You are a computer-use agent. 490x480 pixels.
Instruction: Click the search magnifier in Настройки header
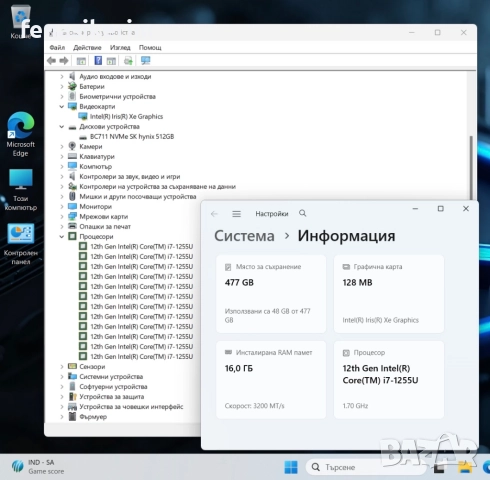302,213
